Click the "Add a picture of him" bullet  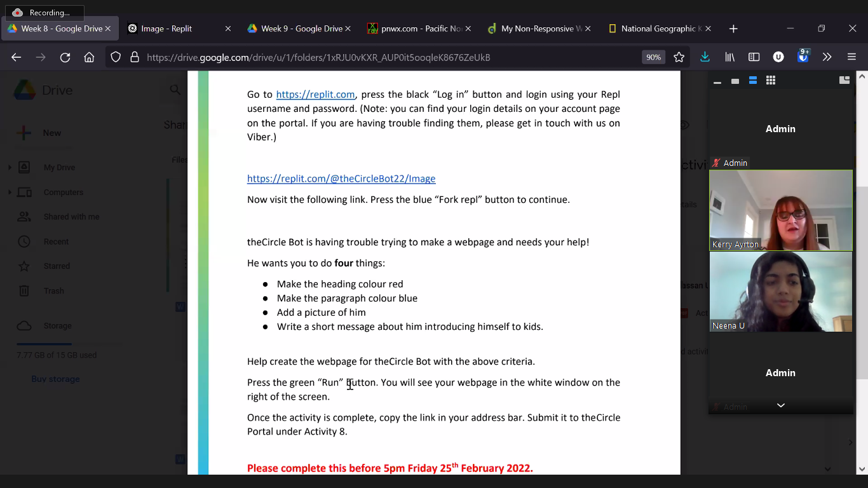pyautogui.click(x=321, y=313)
